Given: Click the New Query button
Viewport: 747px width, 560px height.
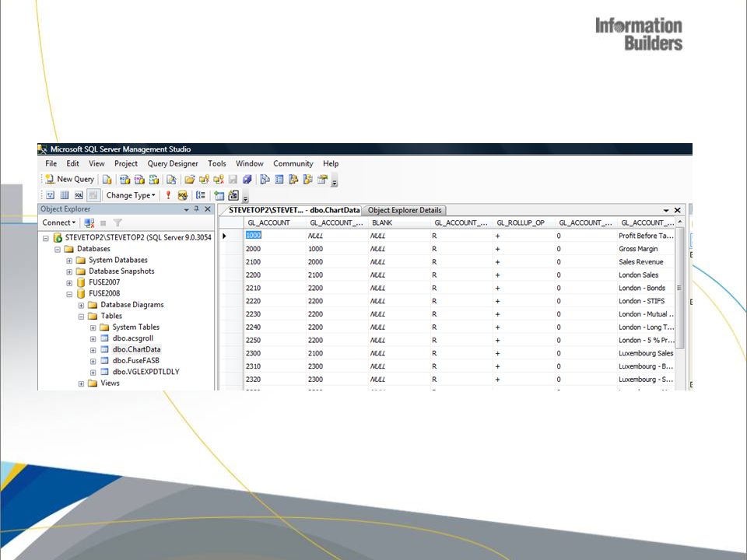Looking at the screenshot, I should click(71, 179).
